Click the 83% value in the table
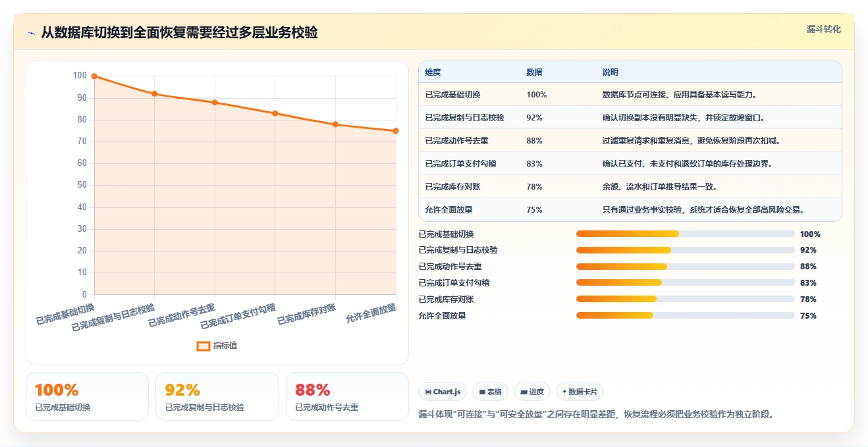868x447 pixels. tap(535, 164)
